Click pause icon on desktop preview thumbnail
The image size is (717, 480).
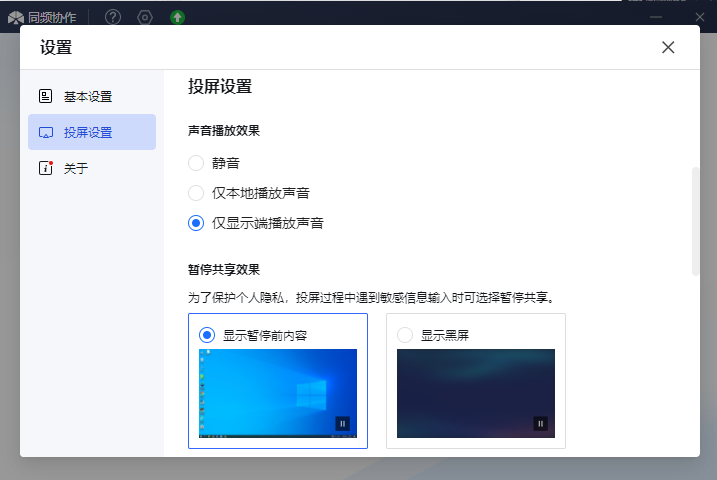342,424
